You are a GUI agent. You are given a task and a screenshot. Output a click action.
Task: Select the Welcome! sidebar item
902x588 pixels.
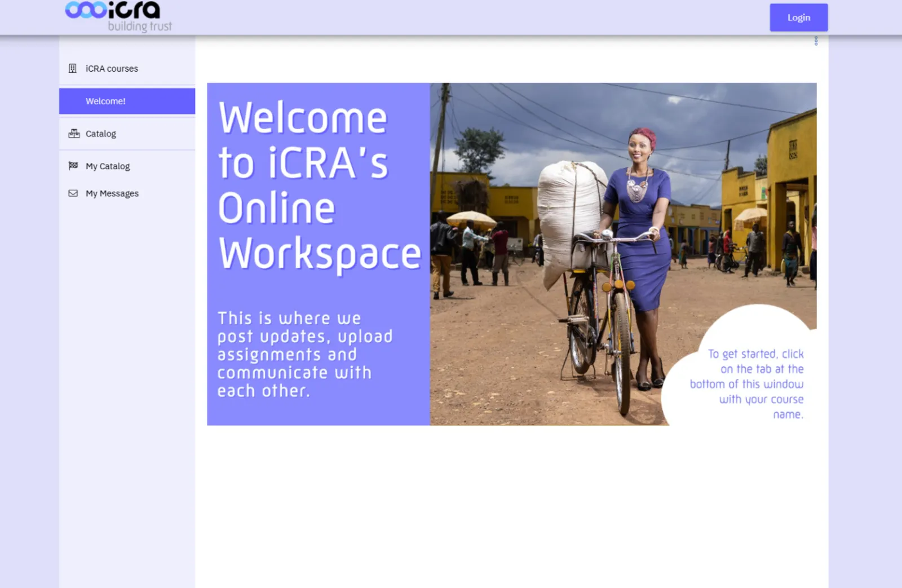(127, 101)
